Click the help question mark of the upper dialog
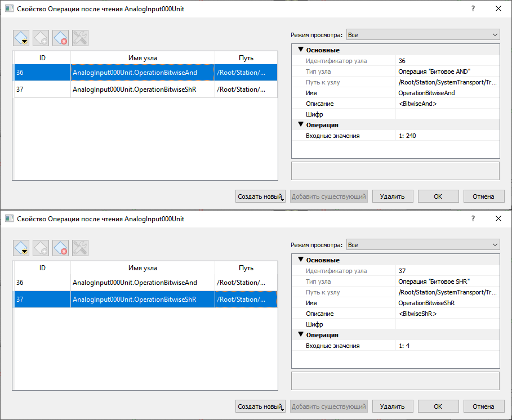This screenshot has height=420, width=512. (x=473, y=8)
